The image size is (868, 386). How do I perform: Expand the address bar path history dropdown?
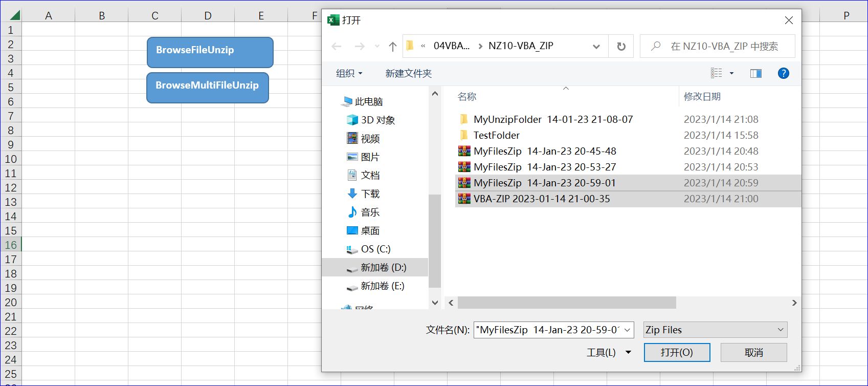coord(596,47)
